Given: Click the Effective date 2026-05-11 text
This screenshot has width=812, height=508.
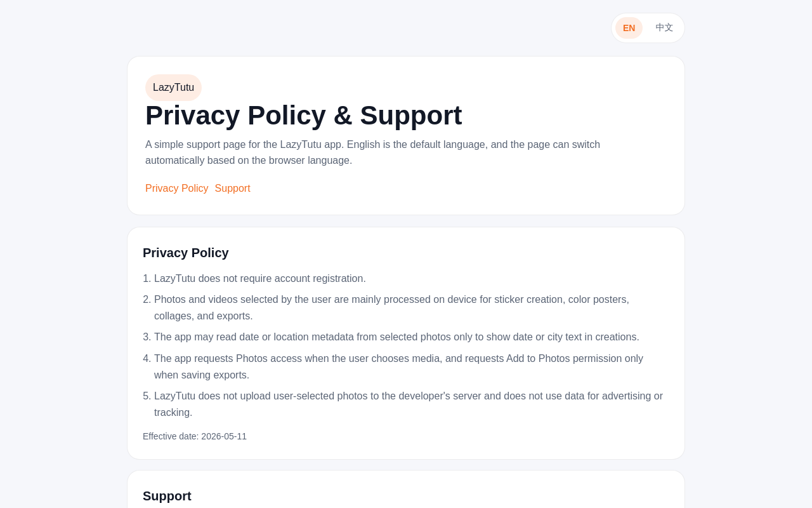Looking at the screenshot, I should pos(195,436).
